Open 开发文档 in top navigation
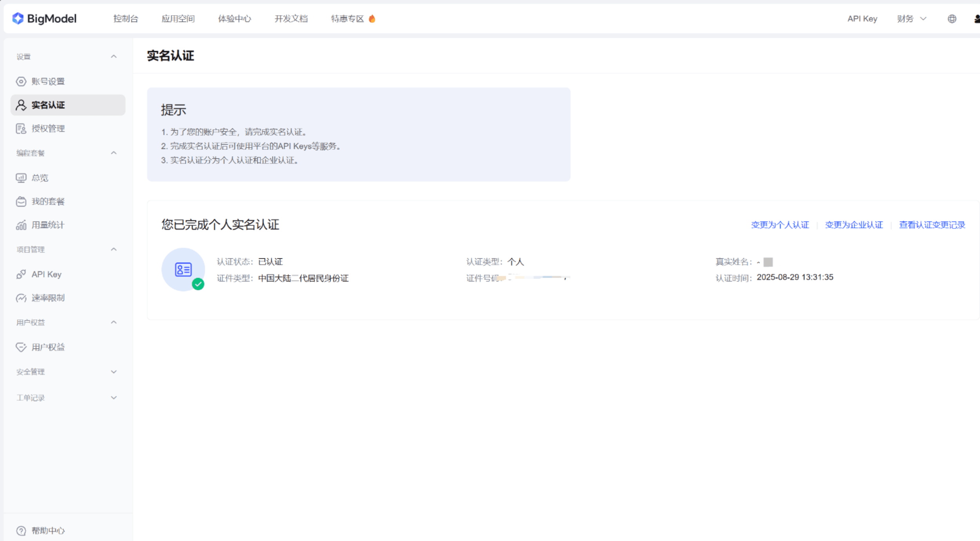 click(x=291, y=19)
